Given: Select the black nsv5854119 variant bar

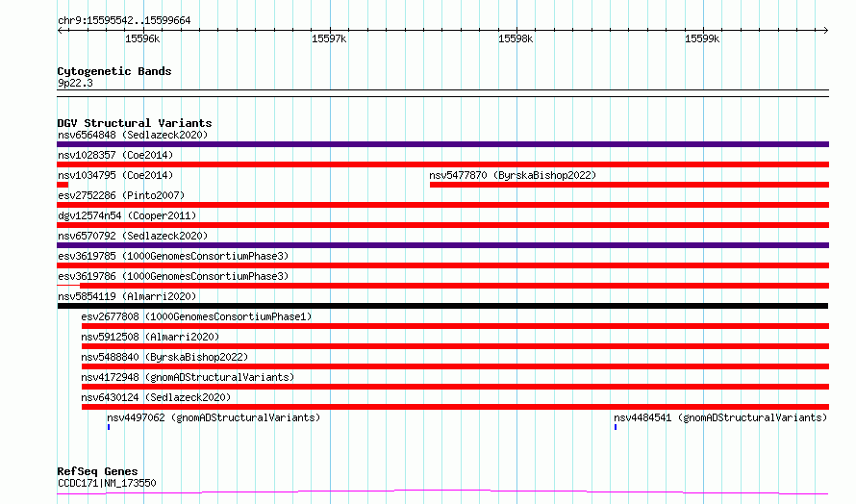Looking at the screenshot, I should (x=442, y=306).
